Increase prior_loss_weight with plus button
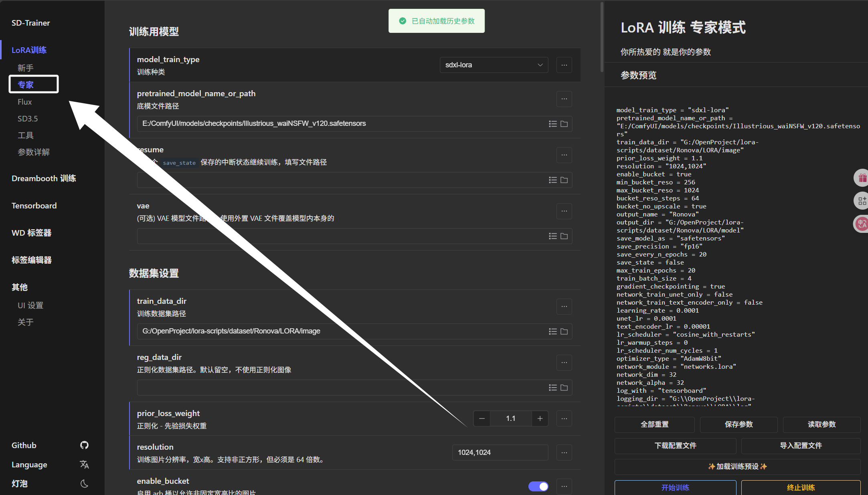Screen dimensions: 868x495 pyautogui.click(x=540, y=418)
